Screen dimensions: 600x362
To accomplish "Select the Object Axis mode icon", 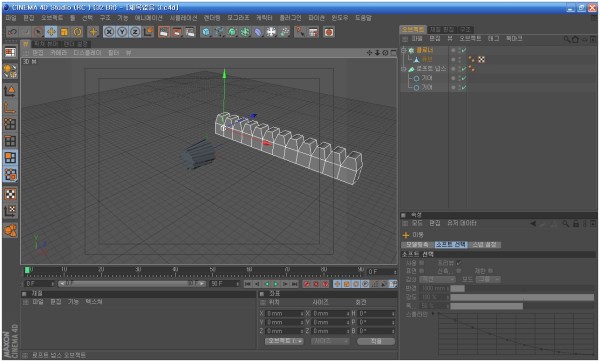I will [x=10, y=107].
